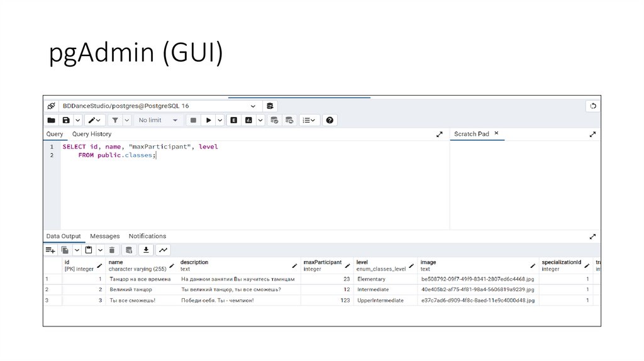Maximize the Query editor panel
Viewport: 644px width, 361px height.
coord(440,135)
